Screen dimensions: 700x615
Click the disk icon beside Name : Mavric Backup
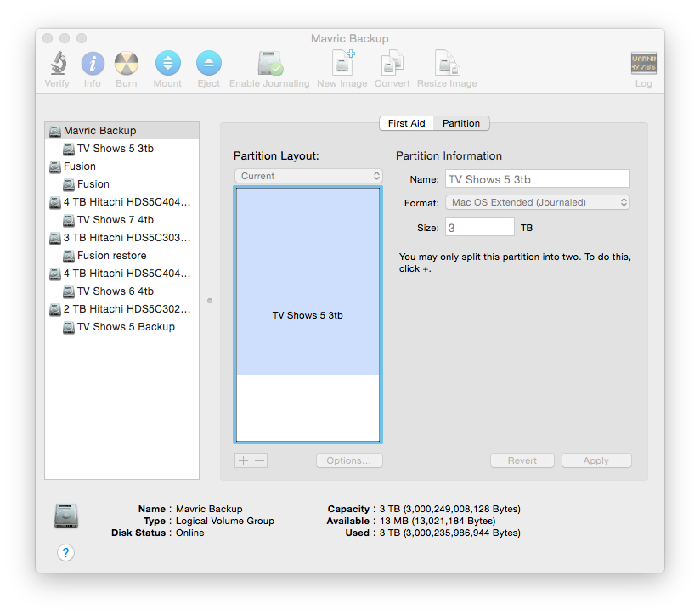click(x=66, y=516)
